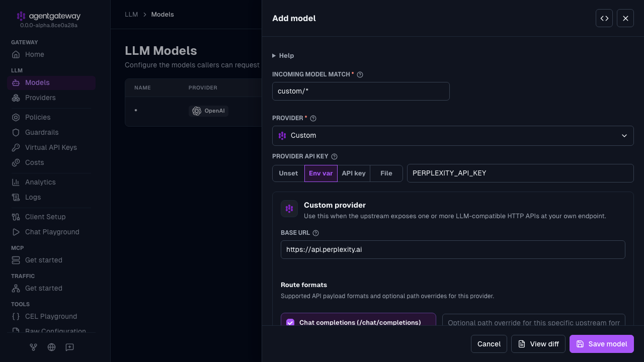
Task: Click the network graph icon in sidebar footer
Action: (x=33, y=347)
